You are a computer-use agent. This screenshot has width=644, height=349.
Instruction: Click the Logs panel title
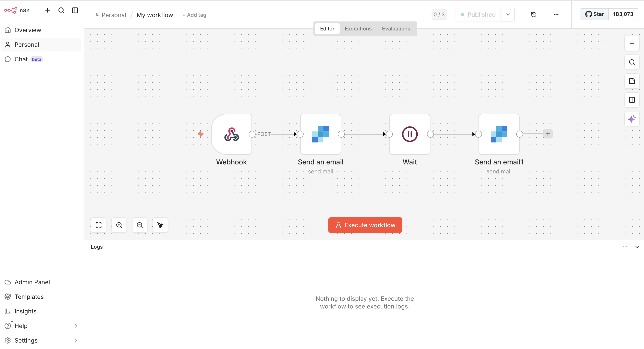[x=97, y=247]
